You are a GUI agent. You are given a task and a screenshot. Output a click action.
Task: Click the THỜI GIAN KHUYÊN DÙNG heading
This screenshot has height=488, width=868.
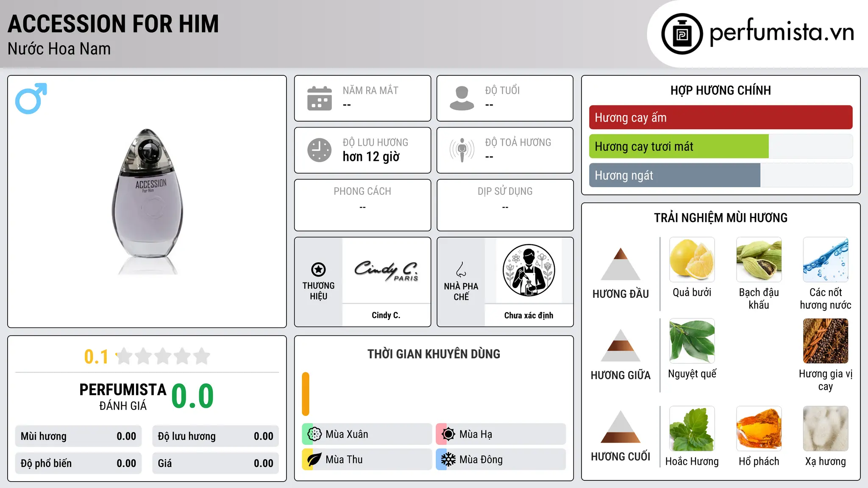tap(434, 354)
